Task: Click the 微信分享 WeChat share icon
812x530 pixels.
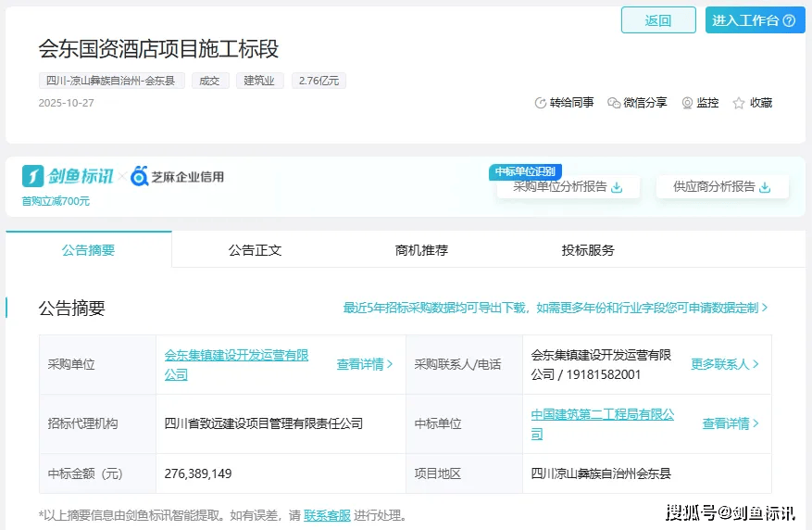Action: pos(614,103)
